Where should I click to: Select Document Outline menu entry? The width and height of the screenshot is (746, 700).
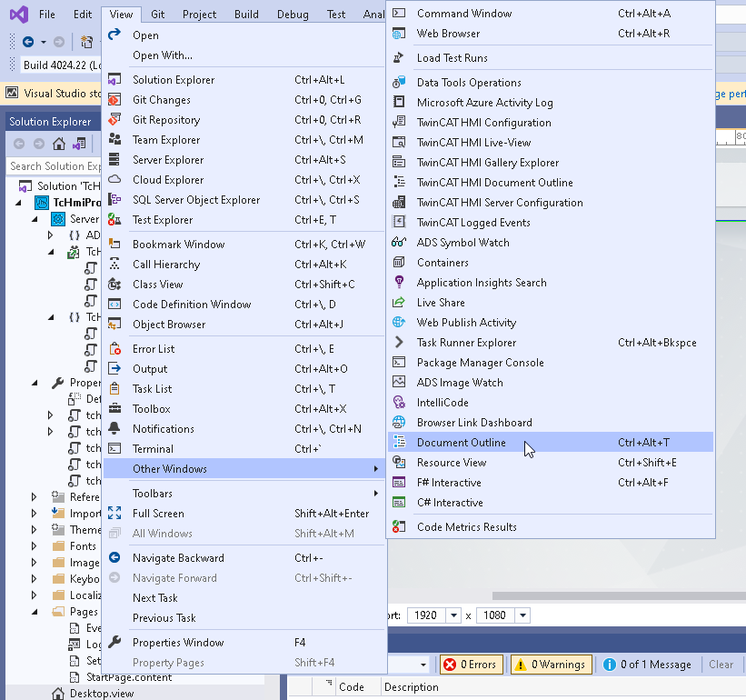(x=551, y=442)
